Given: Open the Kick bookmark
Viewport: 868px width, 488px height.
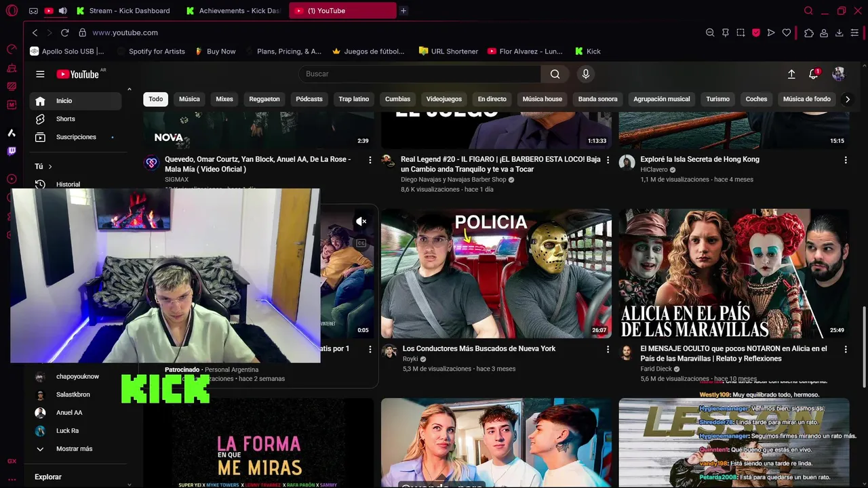Looking at the screenshot, I should (587, 52).
